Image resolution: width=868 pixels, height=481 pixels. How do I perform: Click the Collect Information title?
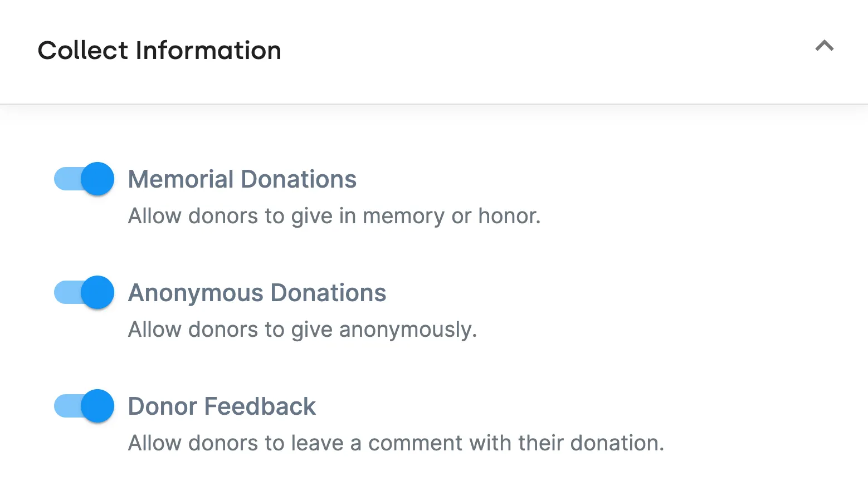159,50
